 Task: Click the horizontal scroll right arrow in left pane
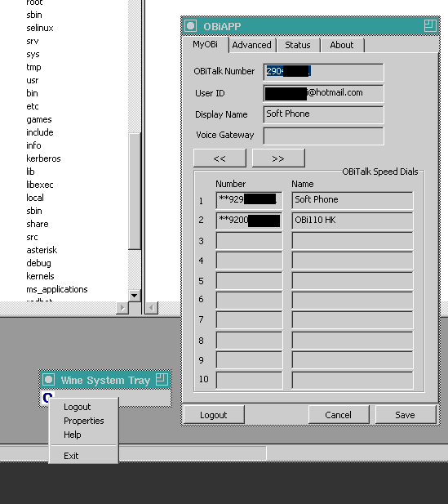point(122,308)
